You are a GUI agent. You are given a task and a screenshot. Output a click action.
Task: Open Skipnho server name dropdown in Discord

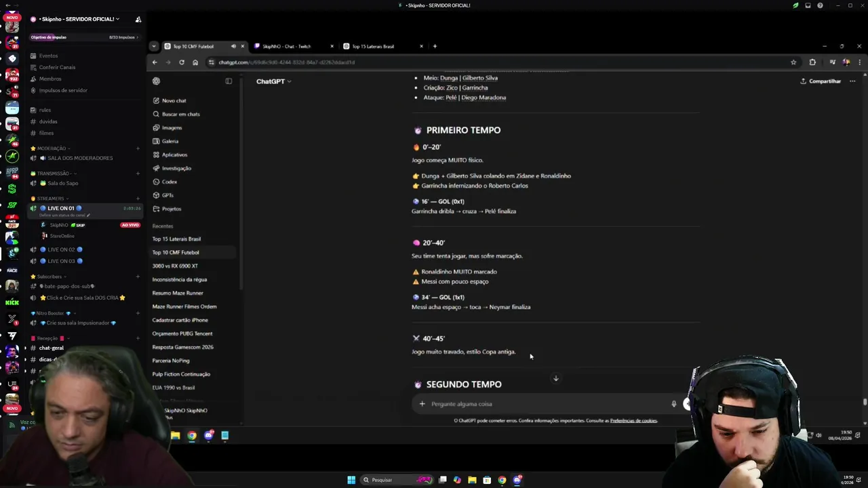tap(79, 19)
